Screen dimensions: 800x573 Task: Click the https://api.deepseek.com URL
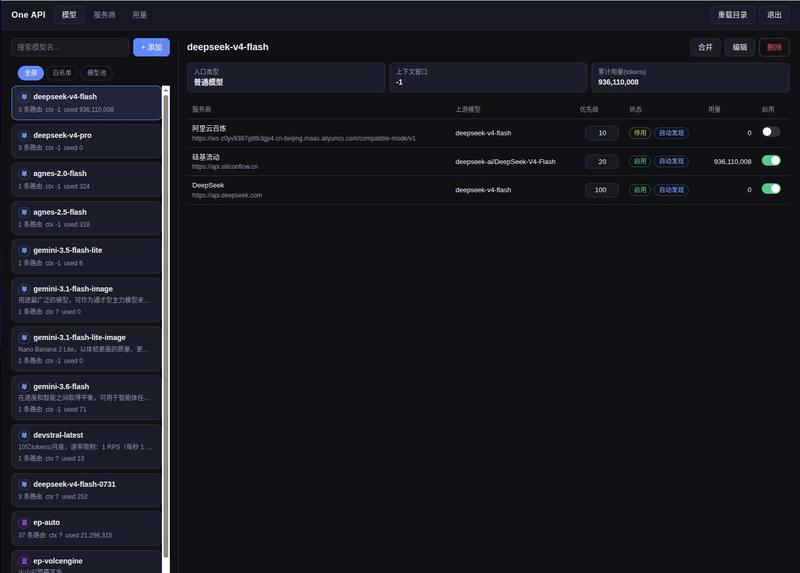(x=227, y=195)
